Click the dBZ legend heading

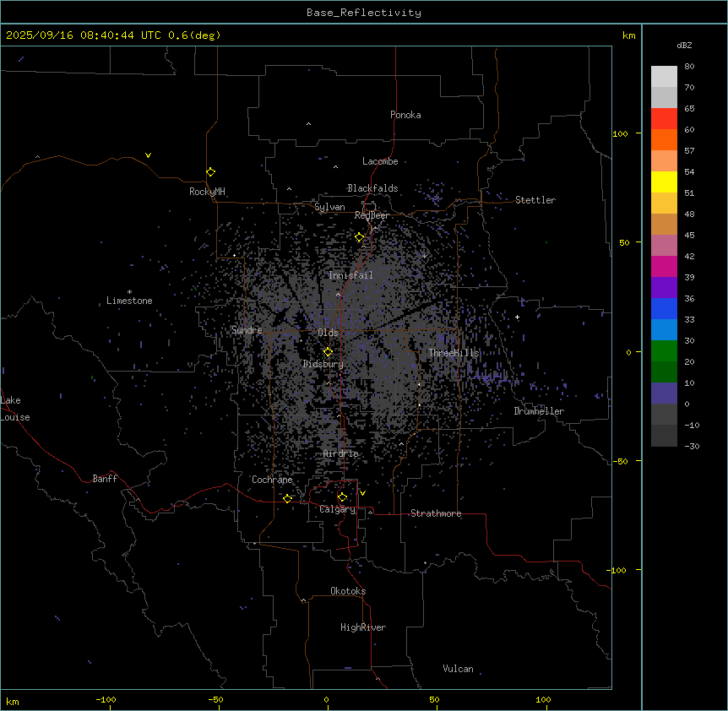(684, 45)
